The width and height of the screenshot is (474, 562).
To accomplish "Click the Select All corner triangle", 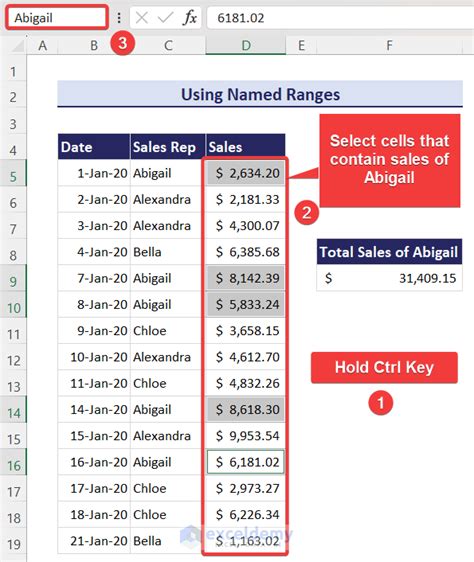I will [x=17, y=46].
